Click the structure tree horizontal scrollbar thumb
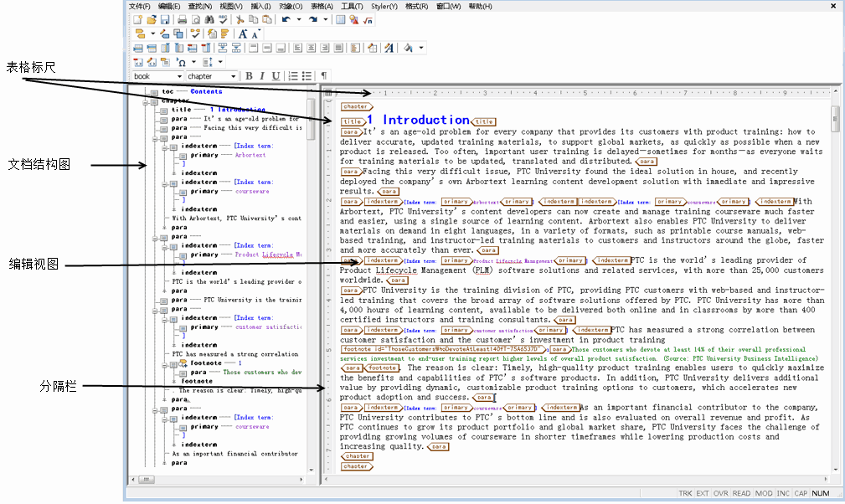This screenshot has width=845, height=504. [x=147, y=479]
